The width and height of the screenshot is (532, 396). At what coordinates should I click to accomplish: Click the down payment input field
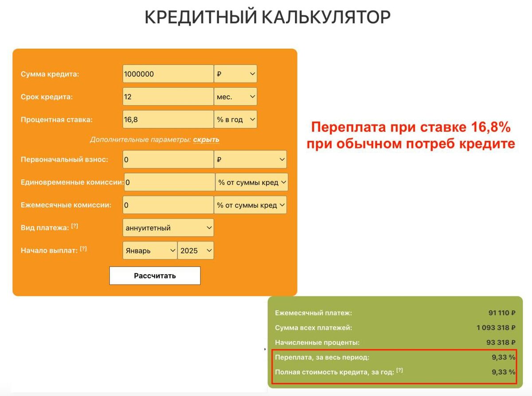tap(168, 159)
